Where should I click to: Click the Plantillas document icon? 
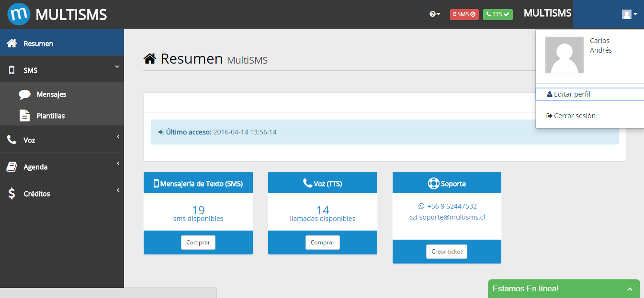pyautogui.click(x=24, y=116)
